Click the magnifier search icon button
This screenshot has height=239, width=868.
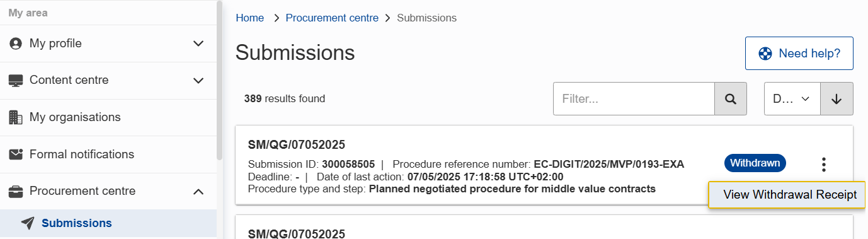731,99
